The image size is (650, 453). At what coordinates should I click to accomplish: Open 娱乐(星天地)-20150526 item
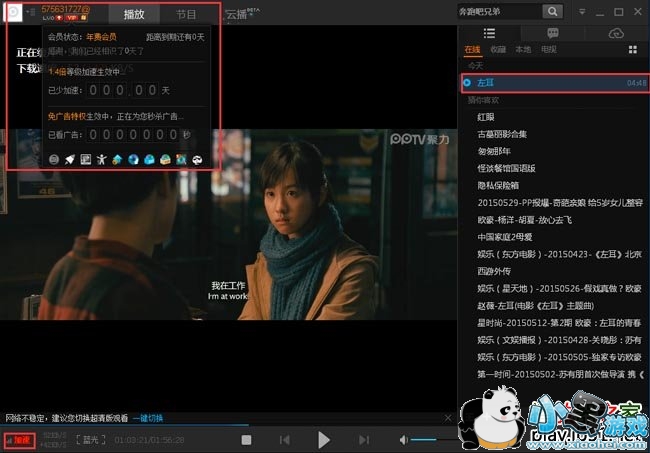click(x=559, y=288)
